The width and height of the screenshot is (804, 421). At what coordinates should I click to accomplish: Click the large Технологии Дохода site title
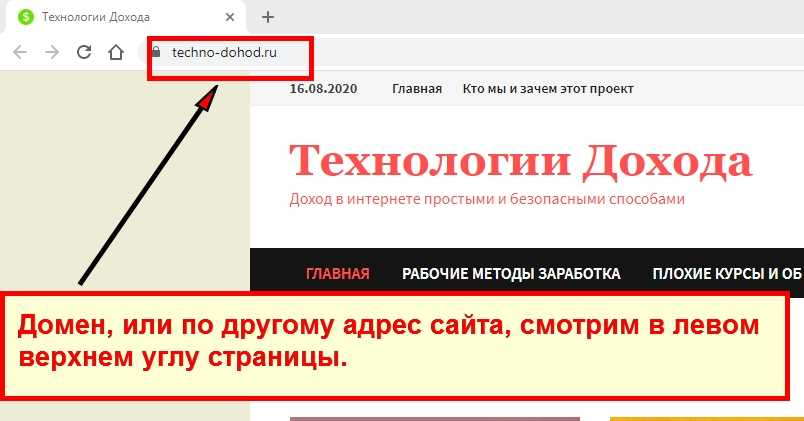(520, 160)
